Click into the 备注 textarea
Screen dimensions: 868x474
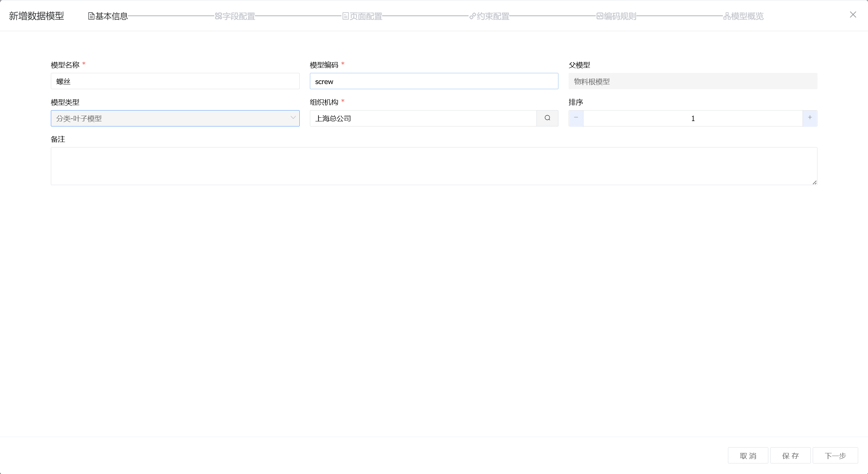click(434, 166)
